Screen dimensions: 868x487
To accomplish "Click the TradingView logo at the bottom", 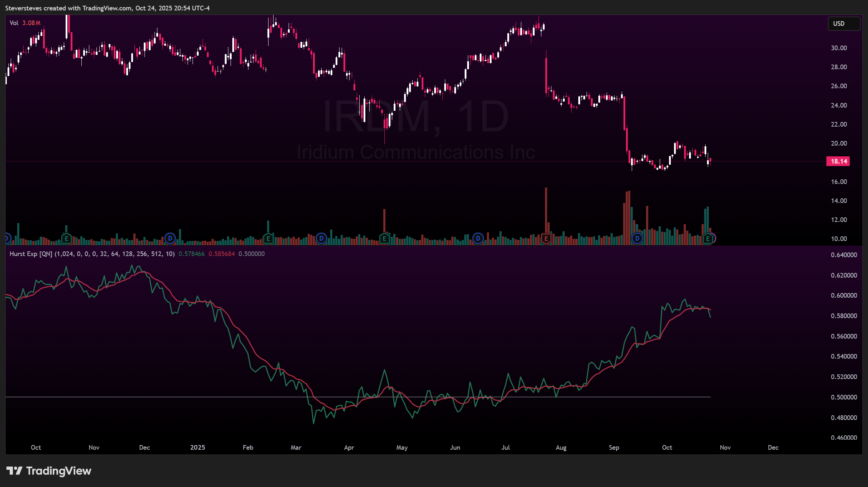I will (x=49, y=471).
